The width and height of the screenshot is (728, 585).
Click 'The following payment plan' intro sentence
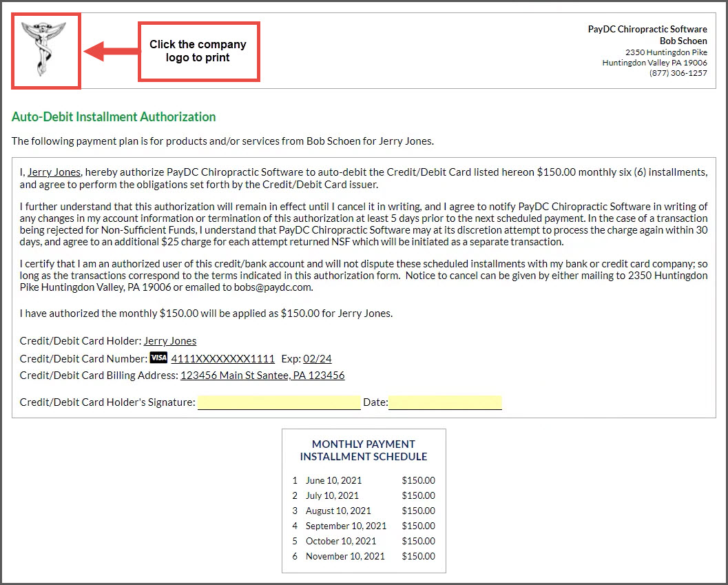(223, 141)
